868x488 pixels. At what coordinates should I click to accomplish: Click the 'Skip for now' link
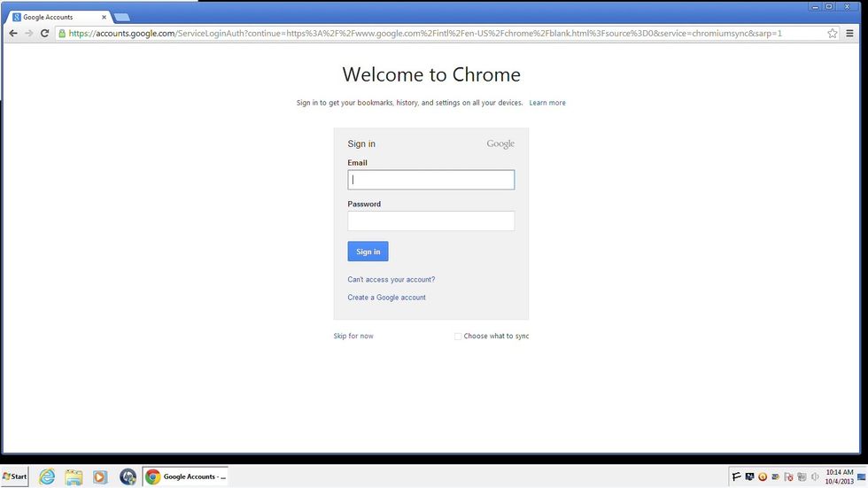pos(353,337)
